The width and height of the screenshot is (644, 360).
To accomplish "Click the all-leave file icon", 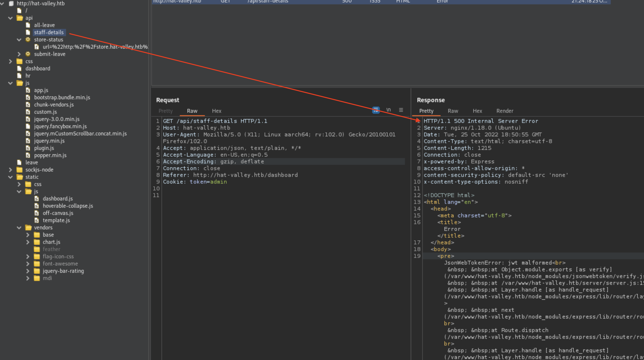I will pos(28,25).
